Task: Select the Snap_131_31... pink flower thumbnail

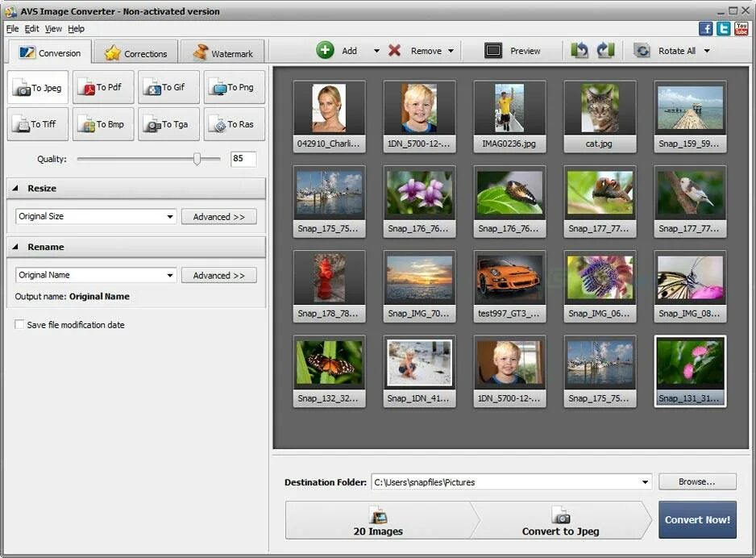Action: coord(690,372)
